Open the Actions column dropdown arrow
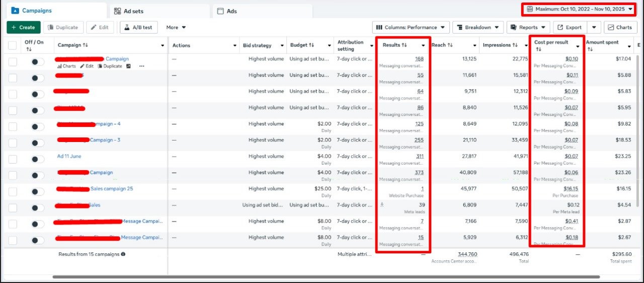This screenshot has height=283, width=644. [x=235, y=46]
